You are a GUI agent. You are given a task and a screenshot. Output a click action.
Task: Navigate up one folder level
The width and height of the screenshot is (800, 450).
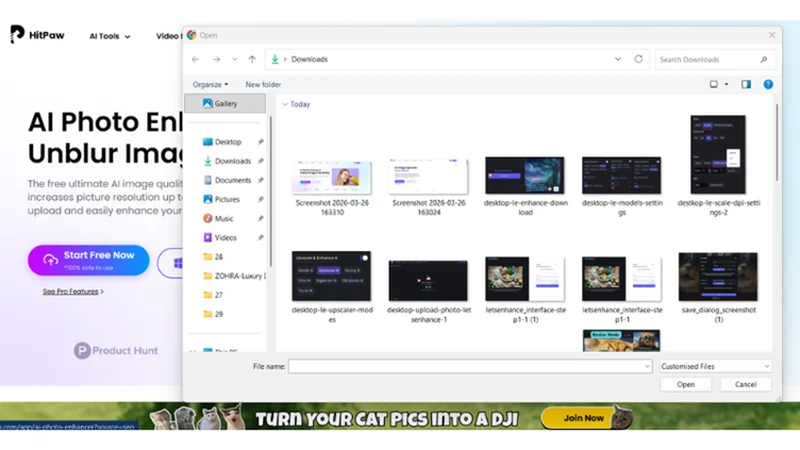tap(252, 60)
